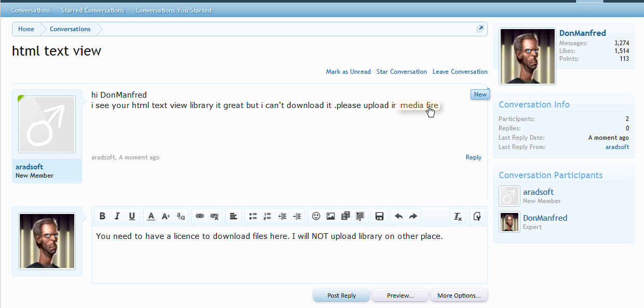Go to Conversations You Started
This screenshot has width=644, height=308.
pyautogui.click(x=173, y=10)
